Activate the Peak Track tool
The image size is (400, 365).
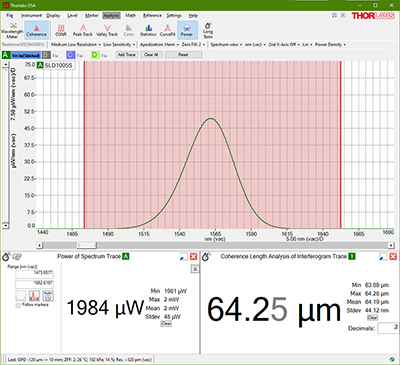[83, 30]
